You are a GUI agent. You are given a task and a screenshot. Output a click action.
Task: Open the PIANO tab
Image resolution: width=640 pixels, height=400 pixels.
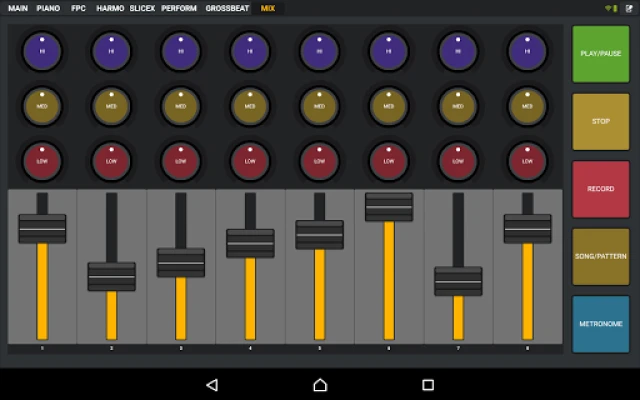48,8
